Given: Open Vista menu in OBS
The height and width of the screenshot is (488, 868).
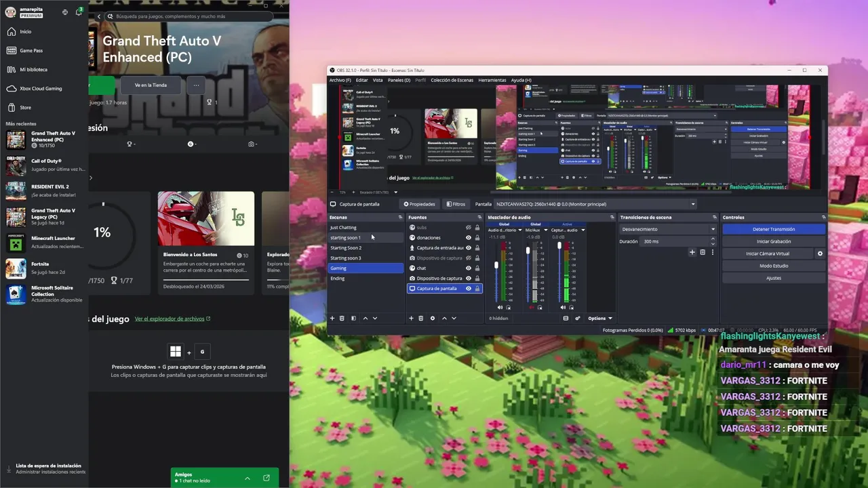Looking at the screenshot, I should click(x=378, y=80).
